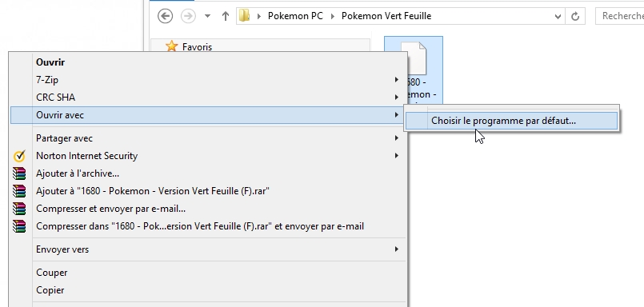The width and height of the screenshot is (644, 307).
Task: Click breadcrumb arrow before Pokemon Vert Feuille
Action: [x=332, y=17]
